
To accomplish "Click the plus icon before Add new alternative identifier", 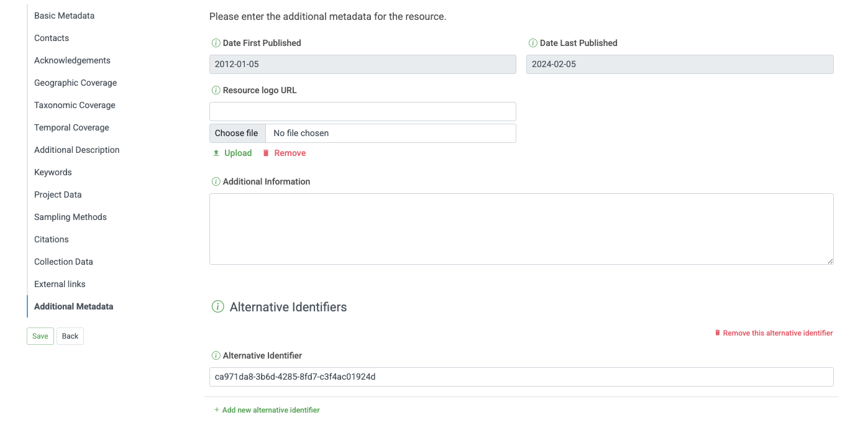I will [x=217, y=410].
